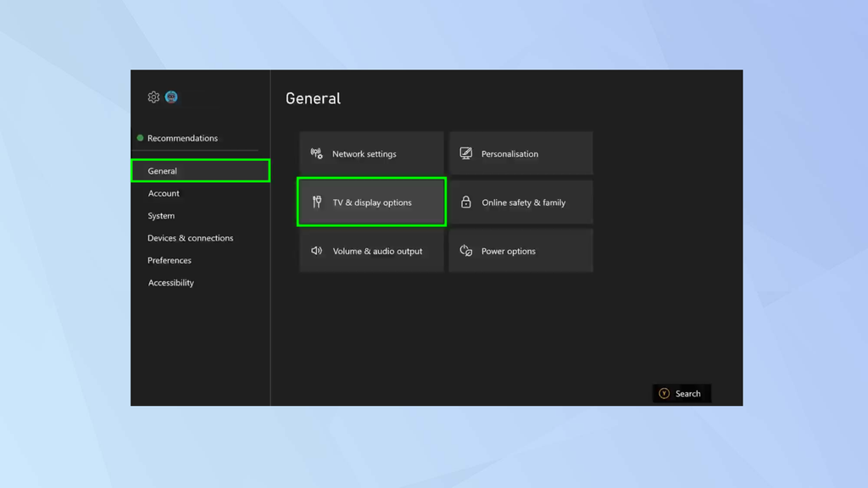The height and width of the screenshot is (488, 868).
Task: Open the System settings section
Action: (x=160, y=215)
